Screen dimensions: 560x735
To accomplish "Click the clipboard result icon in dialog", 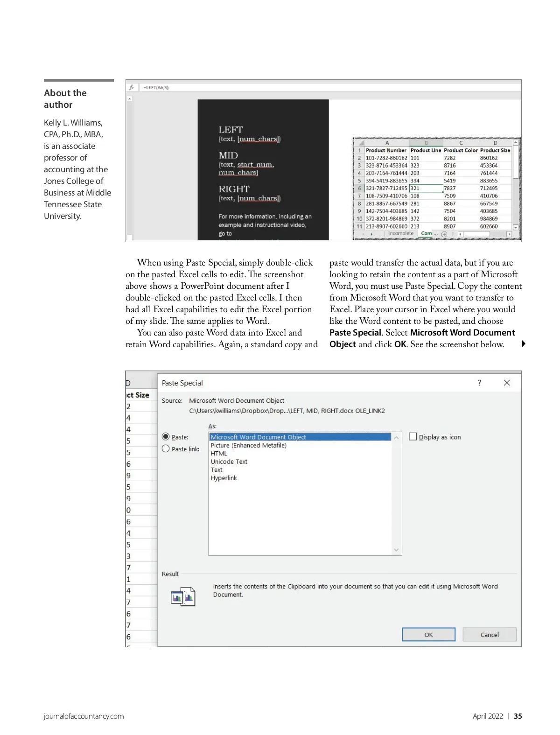I will click(x=183, y=596).
